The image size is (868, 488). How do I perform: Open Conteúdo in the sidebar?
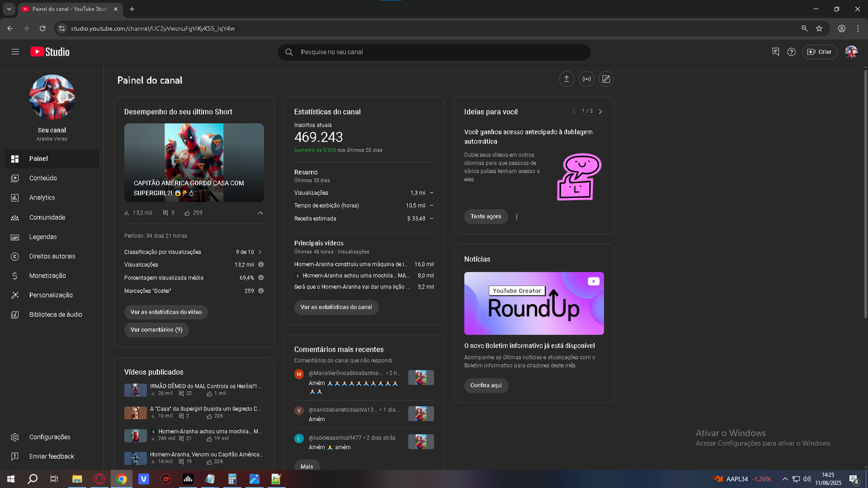52,178
